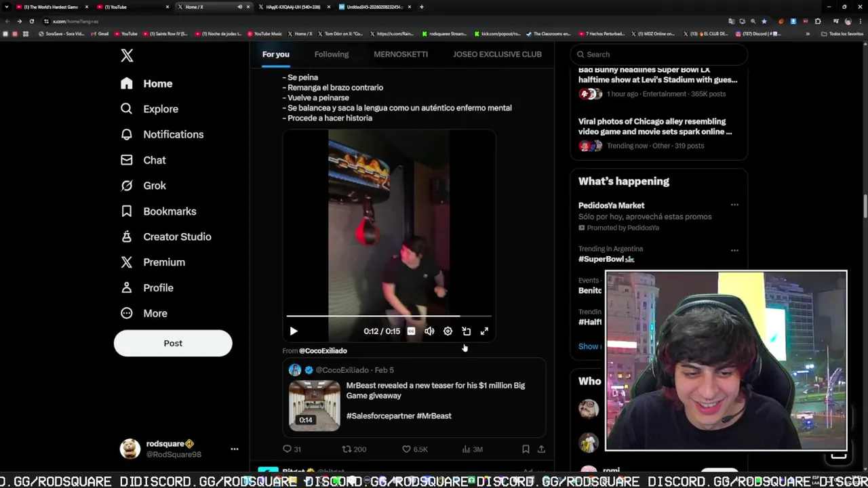Open more options for #SuperBowl trend
868x488 pixels.
(x=734, y=250)
